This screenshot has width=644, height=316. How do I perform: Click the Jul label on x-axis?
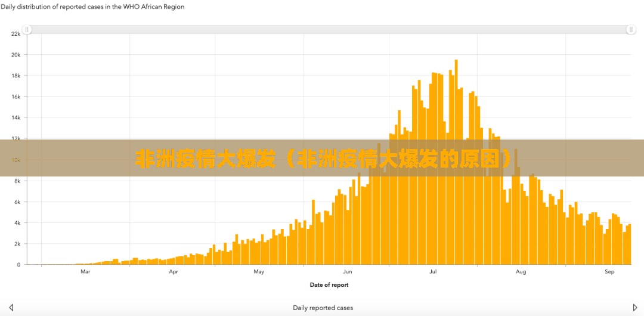434,272
